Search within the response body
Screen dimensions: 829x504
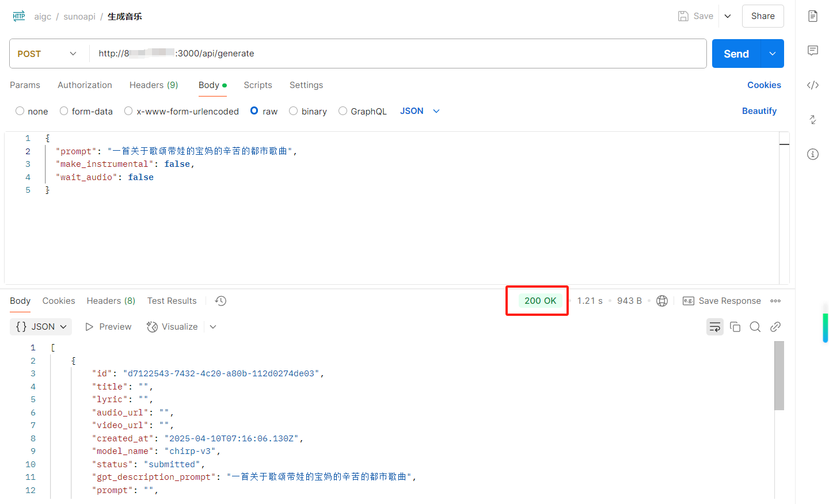point(755,326)
